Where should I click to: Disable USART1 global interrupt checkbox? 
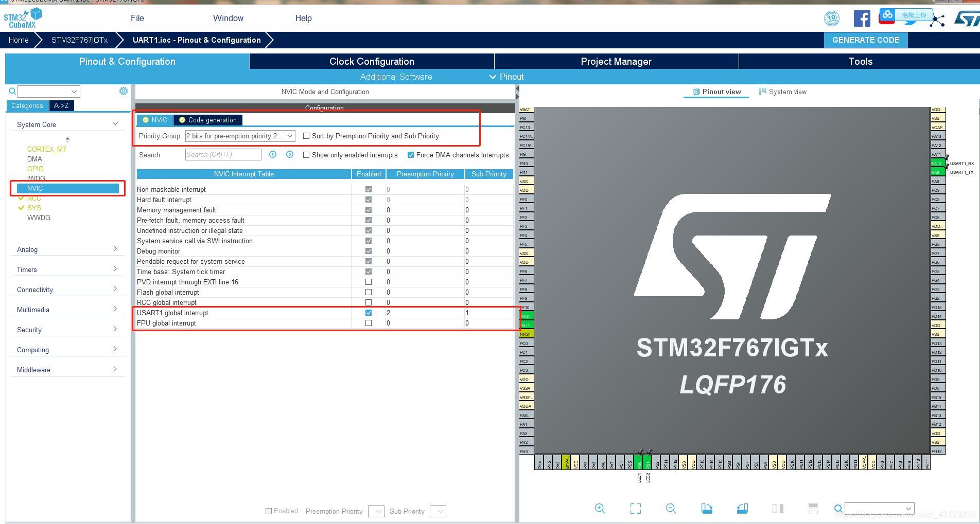[369, 313]
